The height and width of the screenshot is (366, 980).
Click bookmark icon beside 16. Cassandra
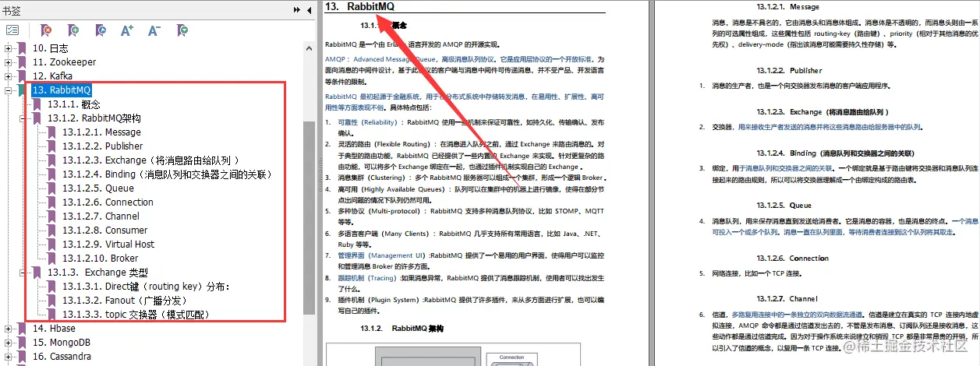[23, 357]
